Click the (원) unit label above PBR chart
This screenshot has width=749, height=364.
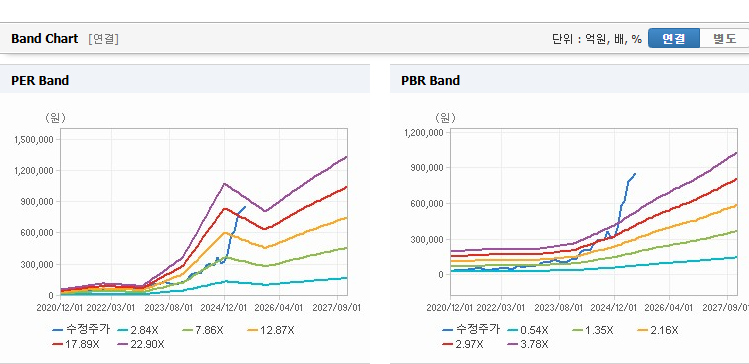click(x=445, y=118)
